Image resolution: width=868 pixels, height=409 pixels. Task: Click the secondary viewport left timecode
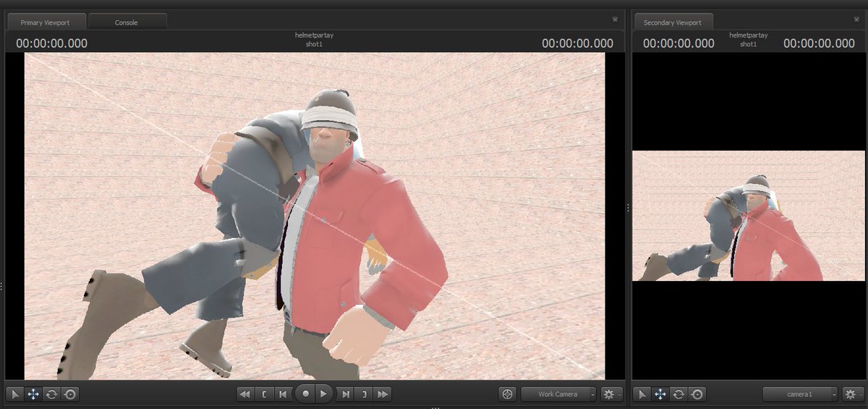coord(678,43)
